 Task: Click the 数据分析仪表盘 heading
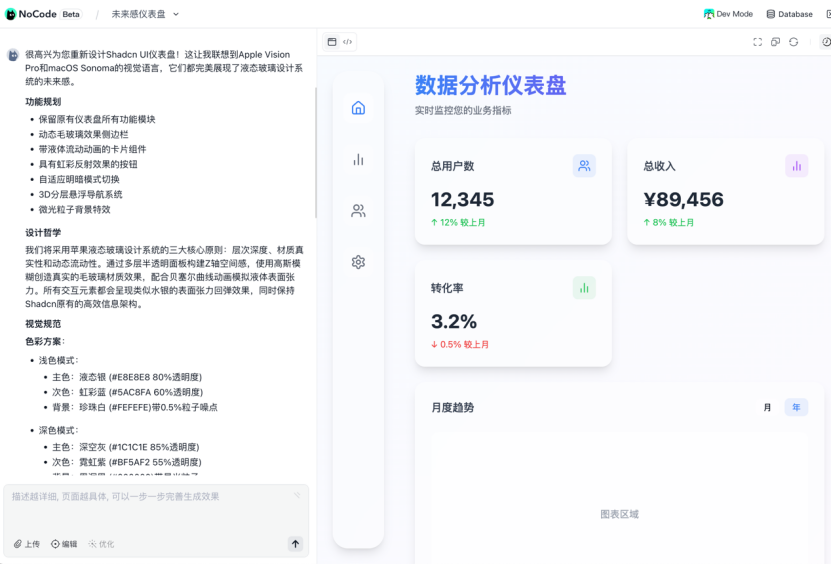(490, 85)
